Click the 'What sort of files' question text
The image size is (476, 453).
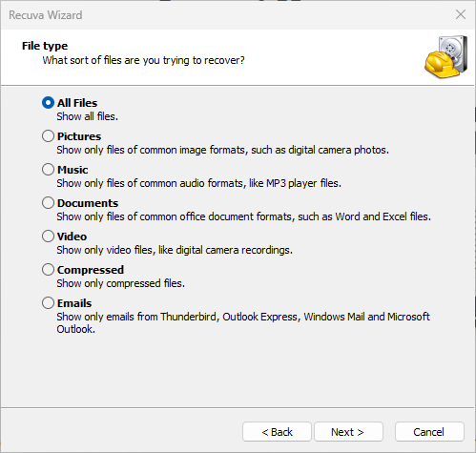[x=144, y=60]
